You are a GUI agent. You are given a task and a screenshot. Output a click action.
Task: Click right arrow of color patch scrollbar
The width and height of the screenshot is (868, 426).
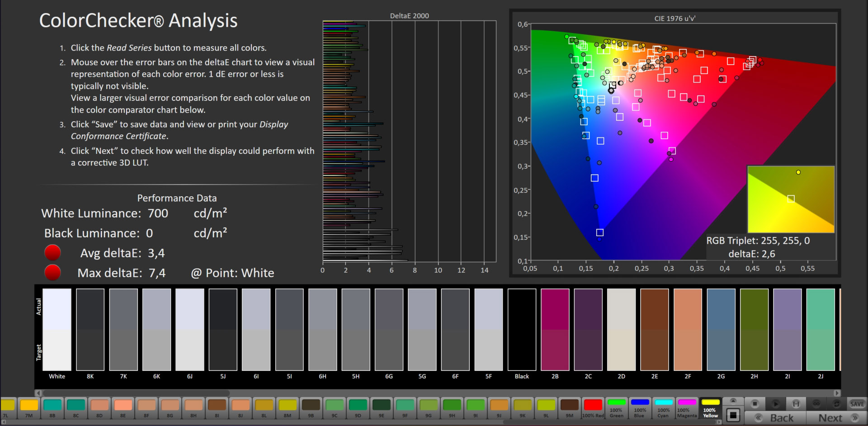tap(719, 422)
